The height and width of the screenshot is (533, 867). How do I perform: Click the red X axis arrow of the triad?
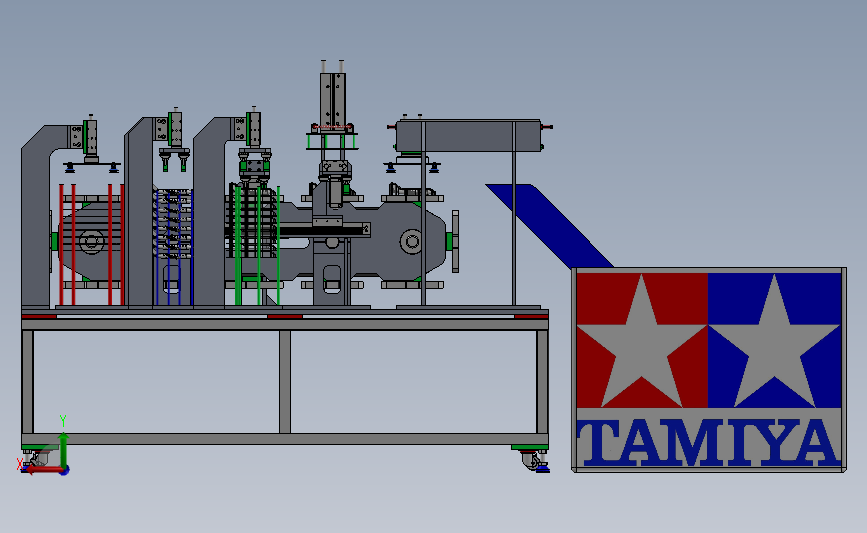coord(43,469)
